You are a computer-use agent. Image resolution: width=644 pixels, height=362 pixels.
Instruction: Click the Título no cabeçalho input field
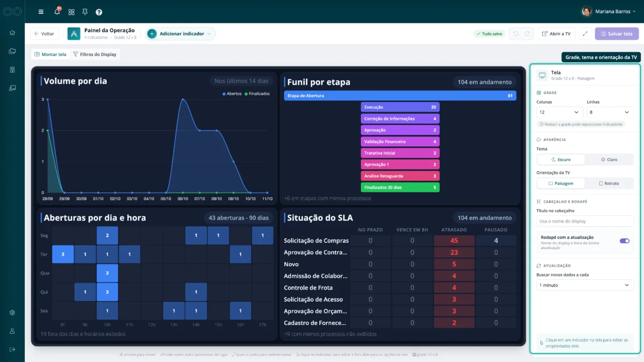585,221
